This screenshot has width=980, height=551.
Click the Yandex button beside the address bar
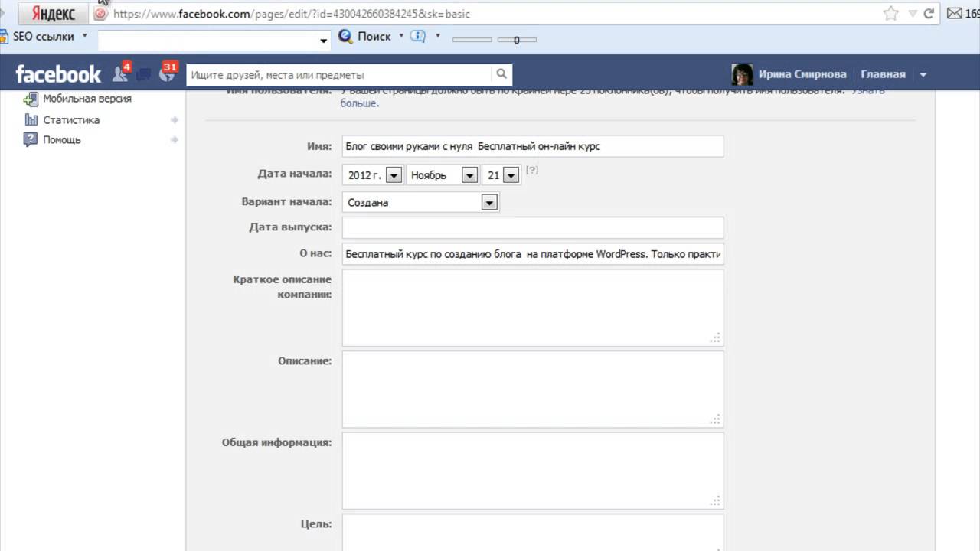[x=54, y=14]
